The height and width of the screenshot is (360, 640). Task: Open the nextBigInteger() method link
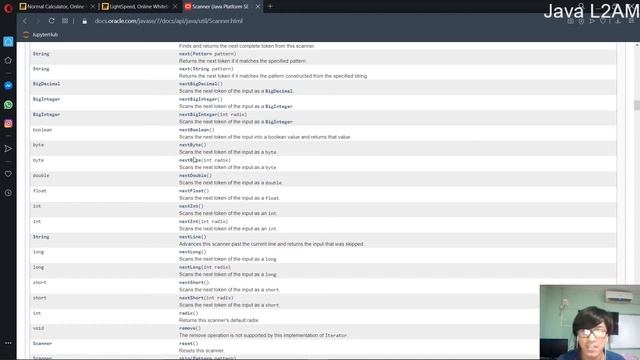click(200, 99)
